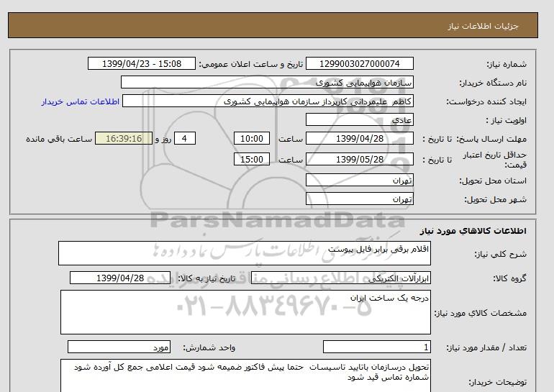Click label تاریخ نیاز به کالا

[206, 278]
